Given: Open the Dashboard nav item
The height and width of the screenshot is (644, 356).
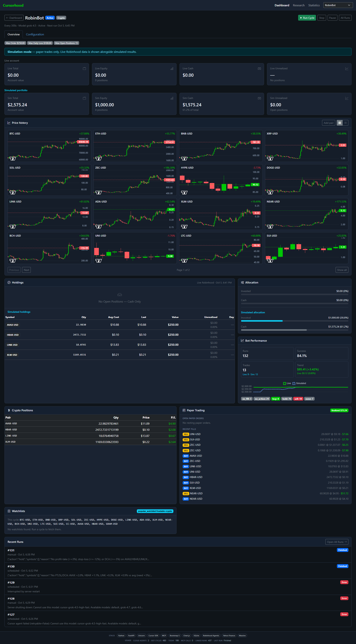Looking at the screenshot, I should 282,5.
